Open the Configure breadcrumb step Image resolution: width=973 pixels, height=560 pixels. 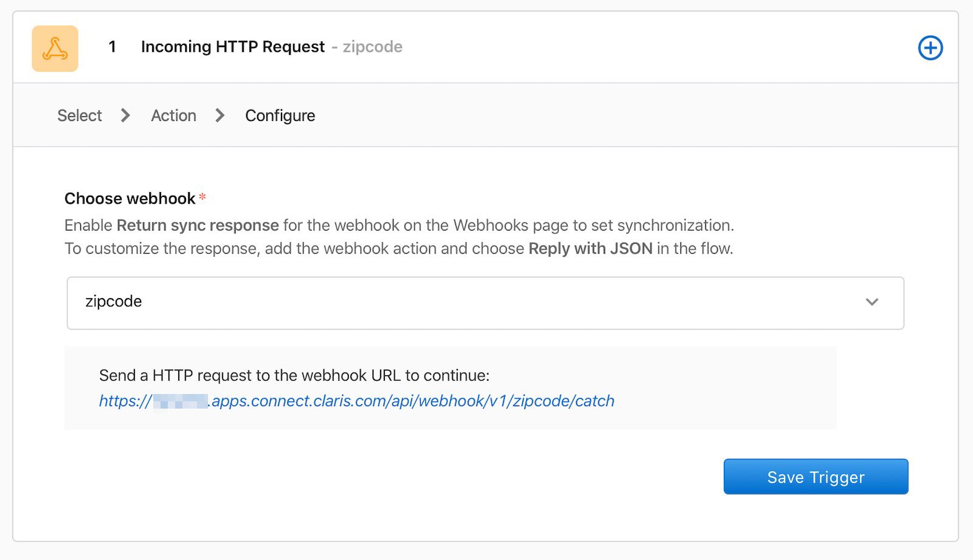click(280, 115)
